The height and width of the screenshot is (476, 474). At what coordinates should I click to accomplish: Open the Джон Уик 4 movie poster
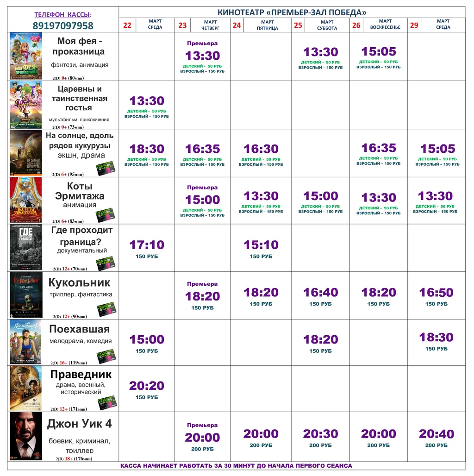(x=26, y=436)
